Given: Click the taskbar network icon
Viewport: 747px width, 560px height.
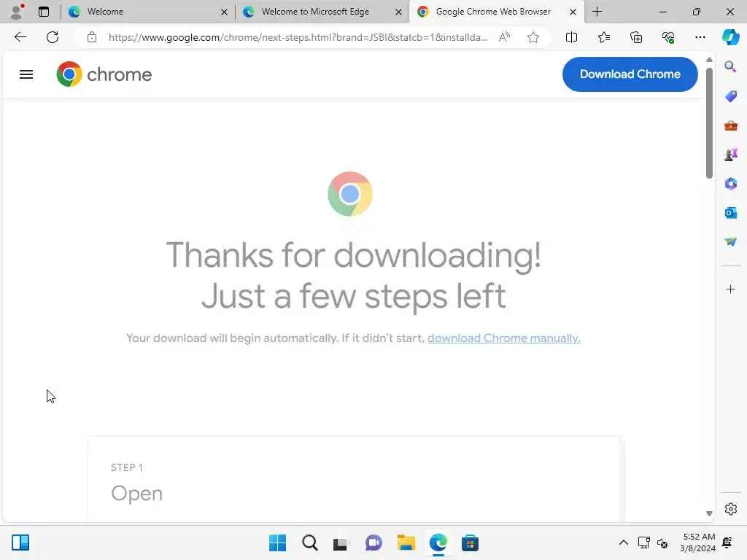Looking at the screenshot, I should (x=644, y=542).
